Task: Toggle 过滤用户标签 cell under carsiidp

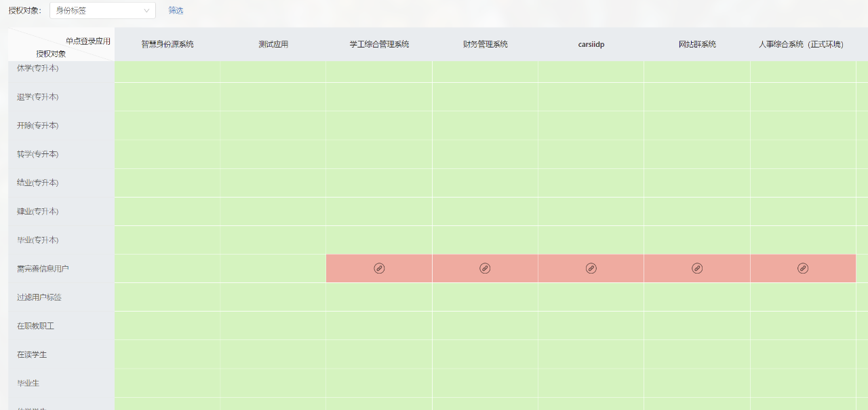Action: (591, 297)
